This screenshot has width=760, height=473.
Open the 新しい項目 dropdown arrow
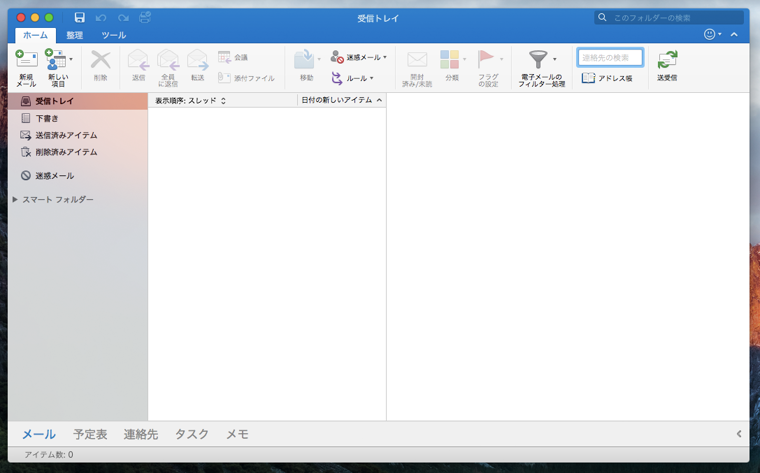tap(71, 59)
